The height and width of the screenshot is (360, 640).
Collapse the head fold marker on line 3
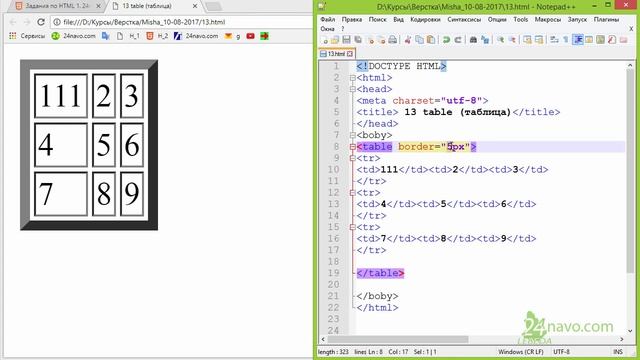pos(353,89)
